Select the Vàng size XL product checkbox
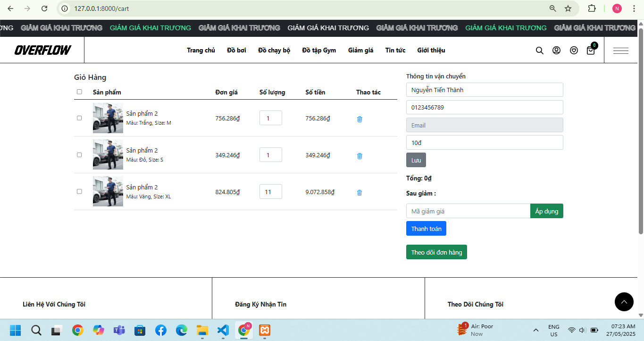 click(79, 191)
